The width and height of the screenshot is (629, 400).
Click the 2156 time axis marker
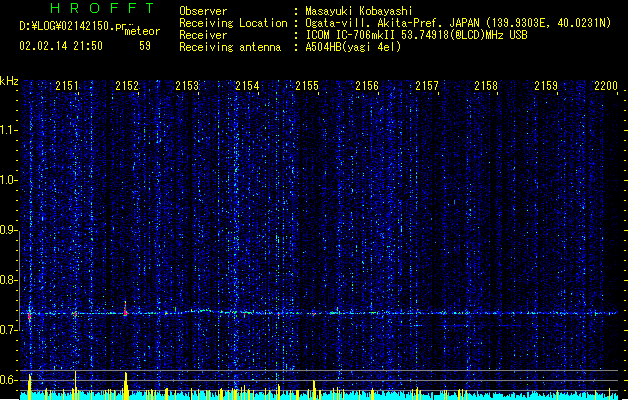click(367, 86)
